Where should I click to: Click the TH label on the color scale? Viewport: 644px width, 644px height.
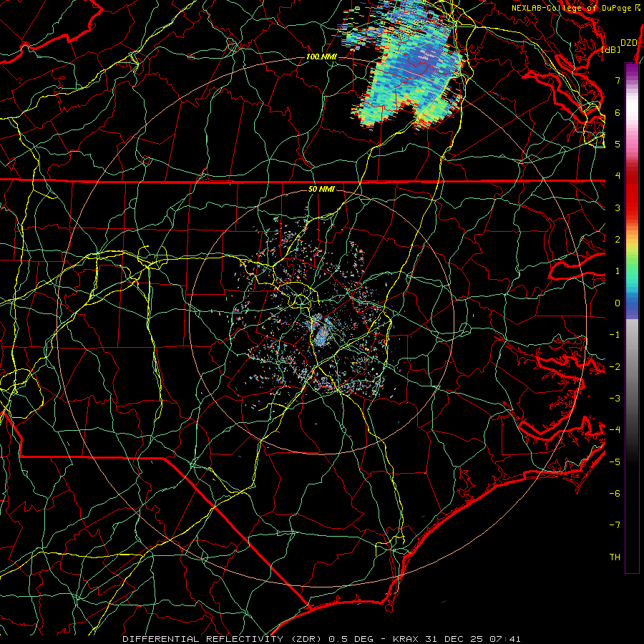[x=615, y=557]
